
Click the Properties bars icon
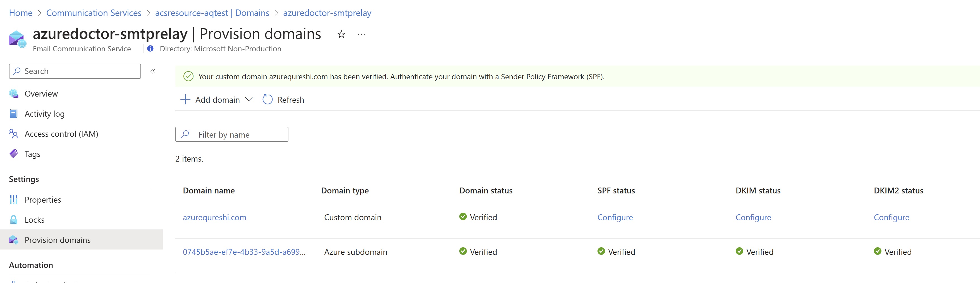pyautogui.click(x=14, y=200)
